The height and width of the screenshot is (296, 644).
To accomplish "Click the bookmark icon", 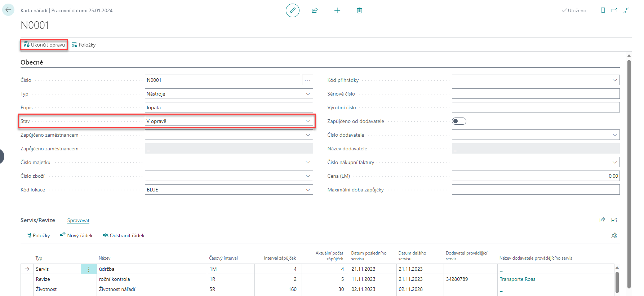I will [x=603, y=10].
